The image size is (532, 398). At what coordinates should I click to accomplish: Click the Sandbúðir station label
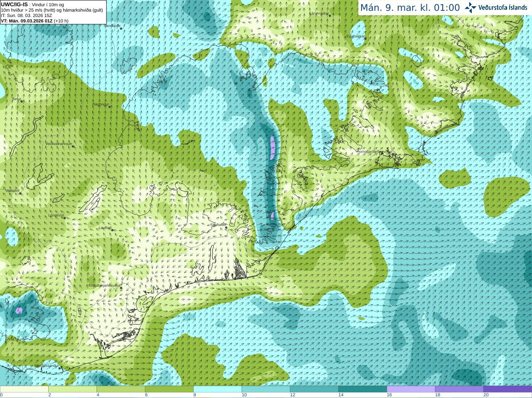click(x=112, y=26)
